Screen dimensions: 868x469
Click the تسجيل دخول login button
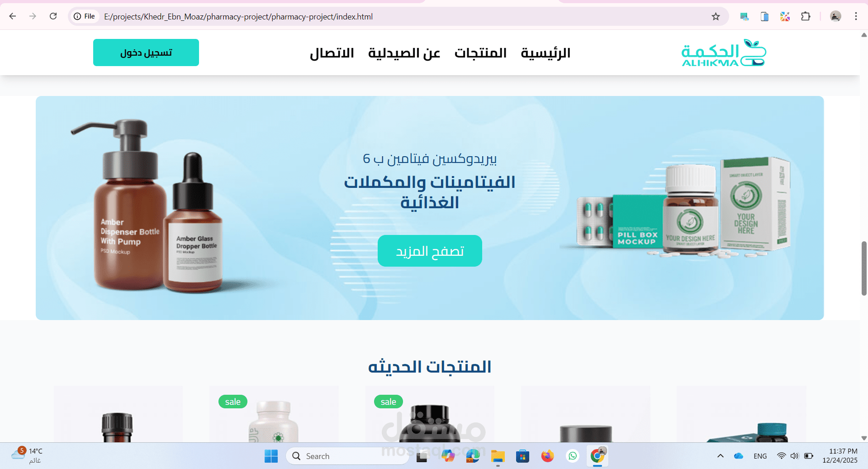click(x=146, y=53)
